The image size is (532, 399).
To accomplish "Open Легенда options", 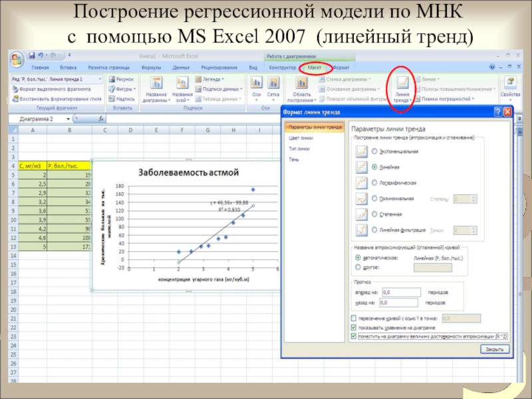I will pos(209,79).
